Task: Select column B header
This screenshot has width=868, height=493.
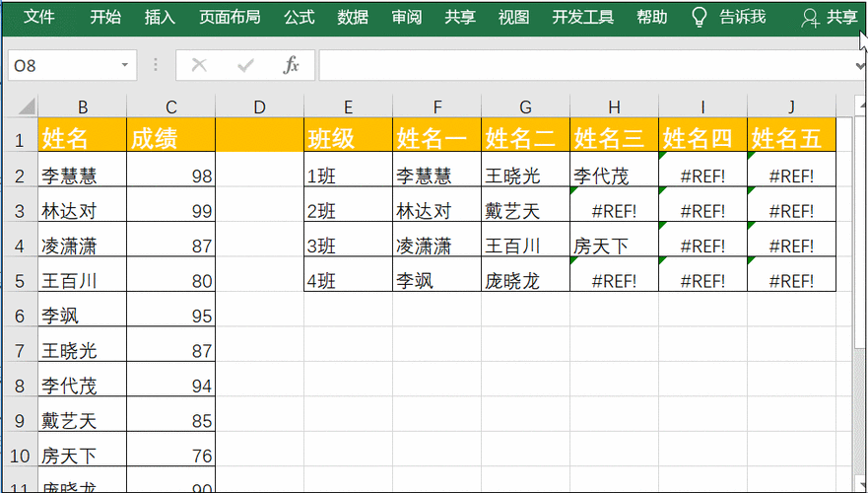Action: click(83, 106)
